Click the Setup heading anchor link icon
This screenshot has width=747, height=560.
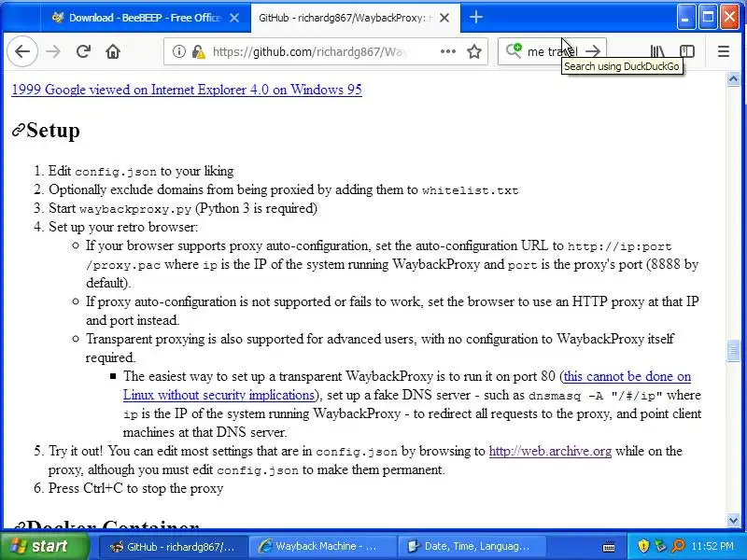point(18,130)
